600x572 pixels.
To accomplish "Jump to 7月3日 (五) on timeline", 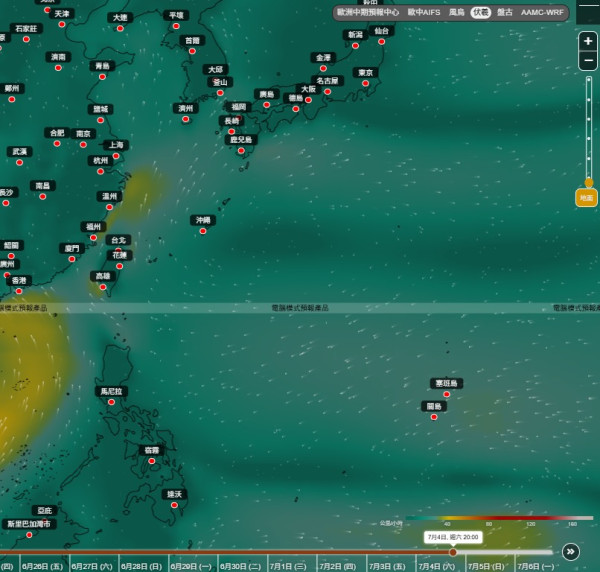I will pos(387,566).
